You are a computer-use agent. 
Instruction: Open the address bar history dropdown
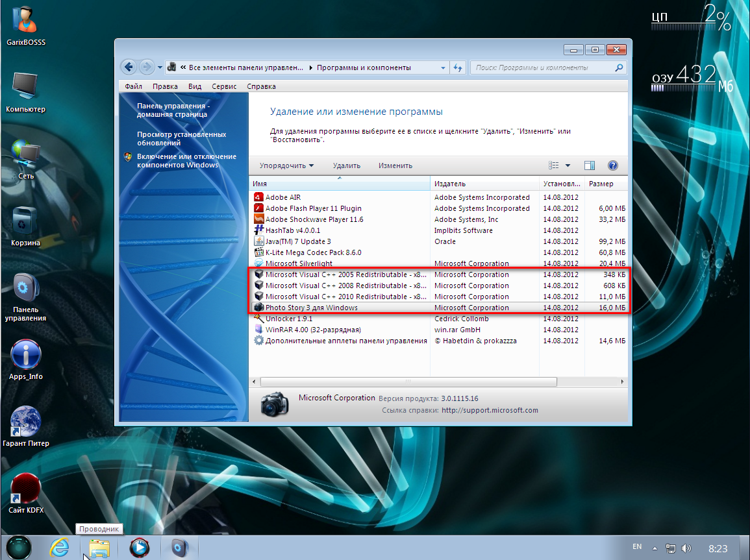pyautogui.click(x=443, y=68)
